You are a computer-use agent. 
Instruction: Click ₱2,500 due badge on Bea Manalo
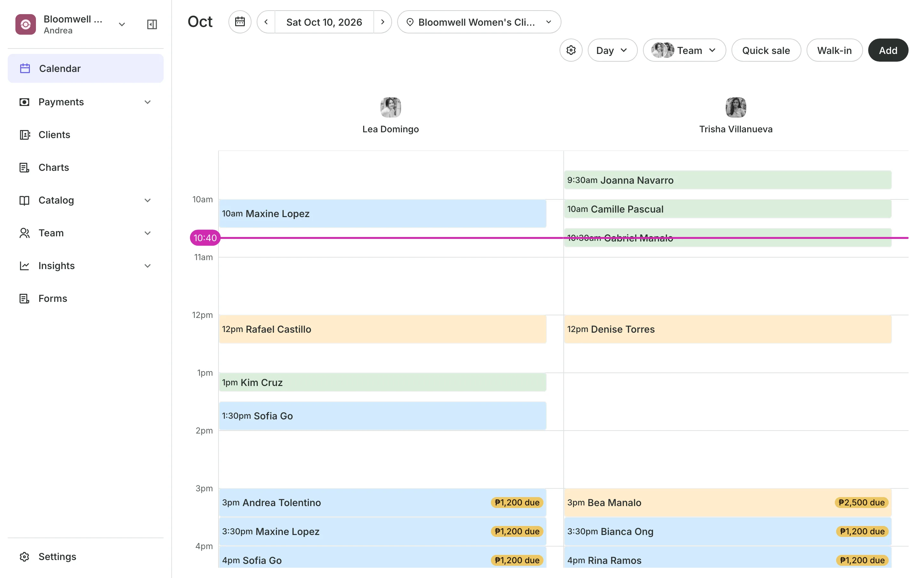point(861,503)
